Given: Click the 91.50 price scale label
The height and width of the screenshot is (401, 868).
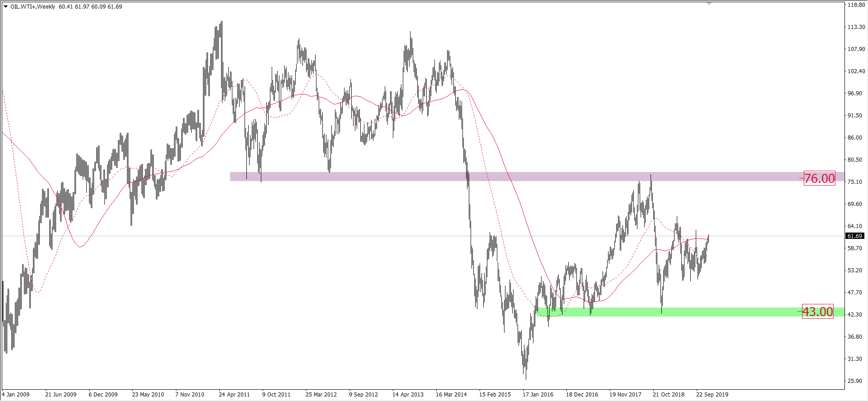Looking at the screenshot, I should (854, 116).
